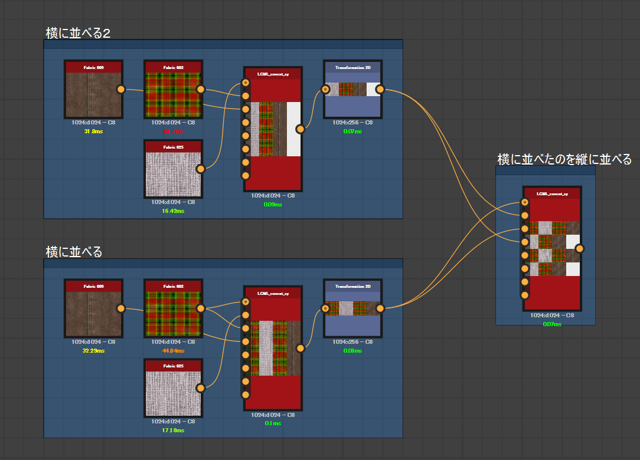Click Transformation 2D node in 横に並べる2 frame
Image resolution: width=640 pixels, height=460 pixels.
[x=352, y=90]
